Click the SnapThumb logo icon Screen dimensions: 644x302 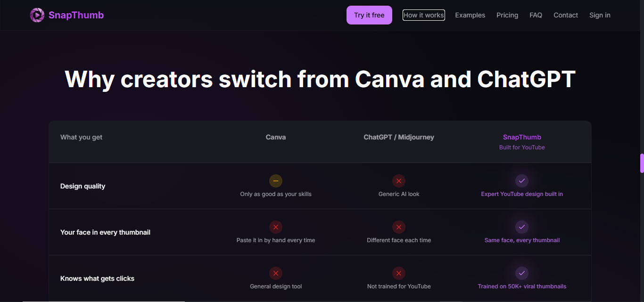tap(37, 15)
